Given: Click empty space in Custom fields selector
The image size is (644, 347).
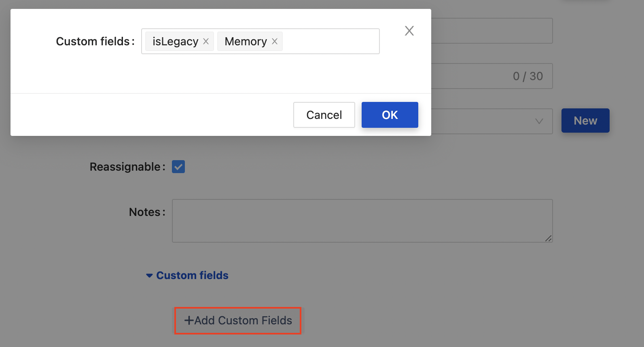Looking at the screenshot, I should click(x=330, y=41).
